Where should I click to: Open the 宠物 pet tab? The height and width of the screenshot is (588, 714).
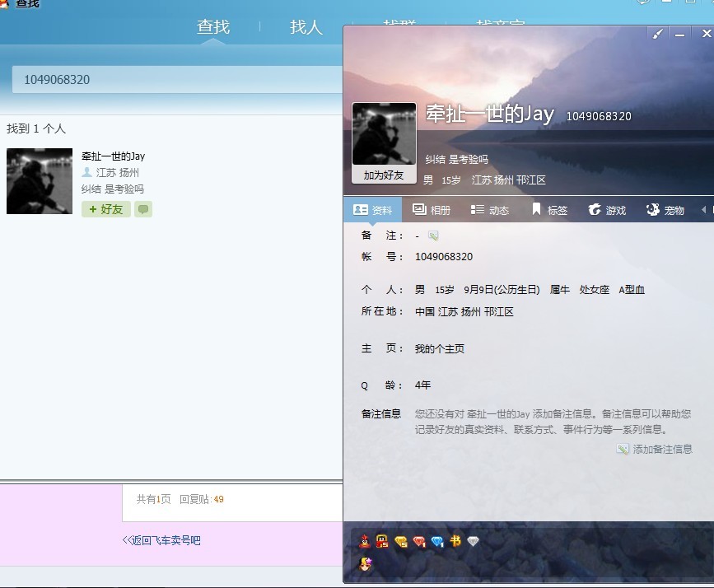(665, 210)
